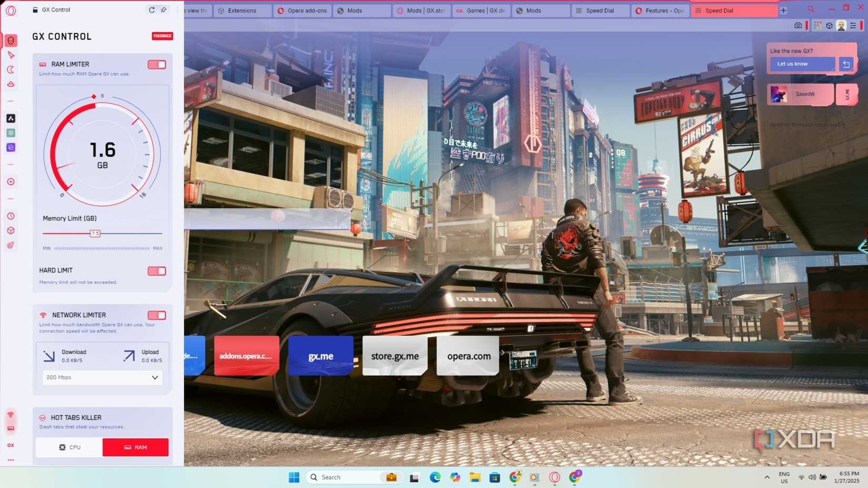Screen dimensions: 868x488
Task: Open the snapshot camera tool
Action: tap(798, 25)
